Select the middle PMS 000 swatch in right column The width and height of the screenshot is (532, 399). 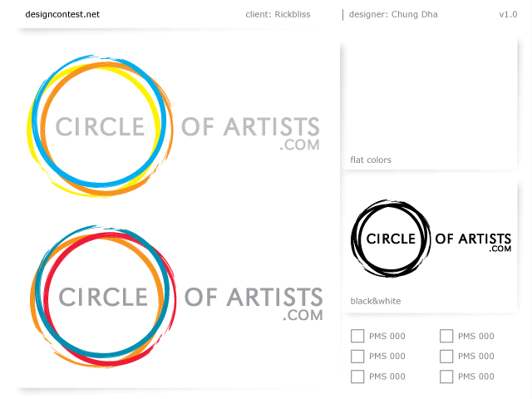tap(446, 356)
